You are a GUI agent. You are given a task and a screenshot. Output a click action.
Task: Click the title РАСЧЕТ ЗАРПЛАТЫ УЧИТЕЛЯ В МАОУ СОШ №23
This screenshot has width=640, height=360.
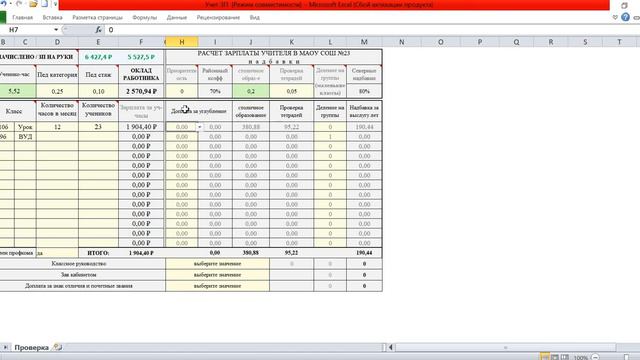[273, 53]
